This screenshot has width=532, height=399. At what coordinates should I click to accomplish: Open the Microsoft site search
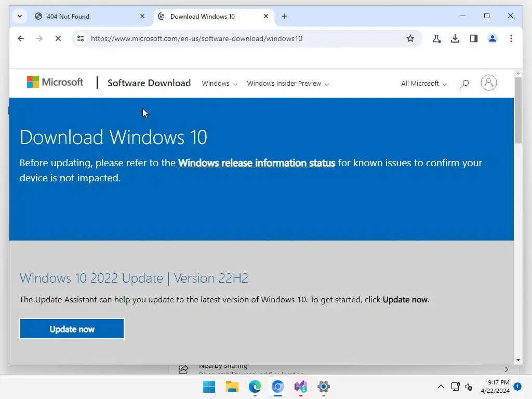(x=464, y=84)
